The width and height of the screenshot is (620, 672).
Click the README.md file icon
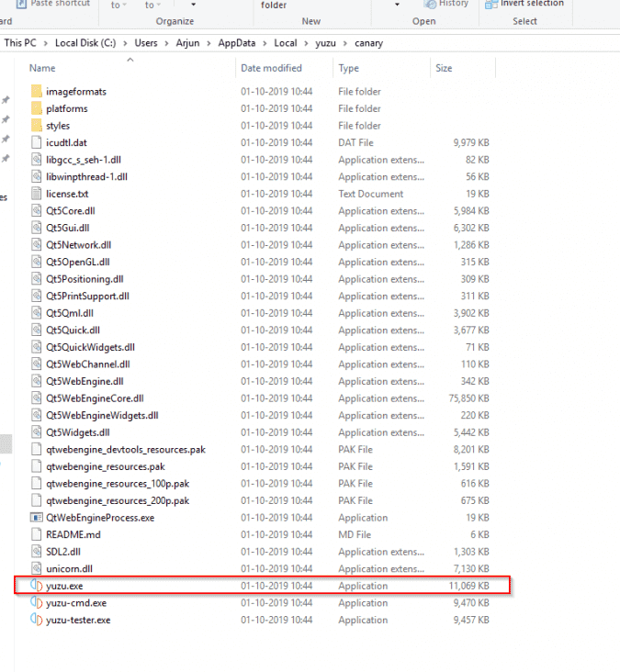(37, 534)
